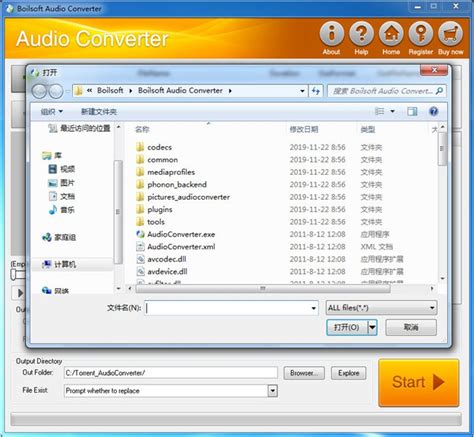
Task: Select Recent Places in the navigation pane
Action: pyautogui.click(x=79, y=128)
